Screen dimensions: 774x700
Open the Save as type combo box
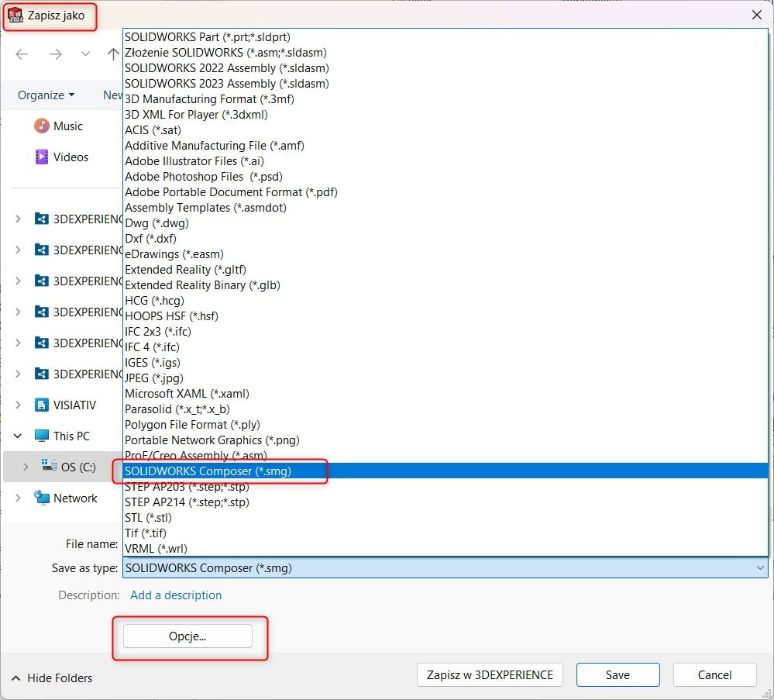(445, 568)
